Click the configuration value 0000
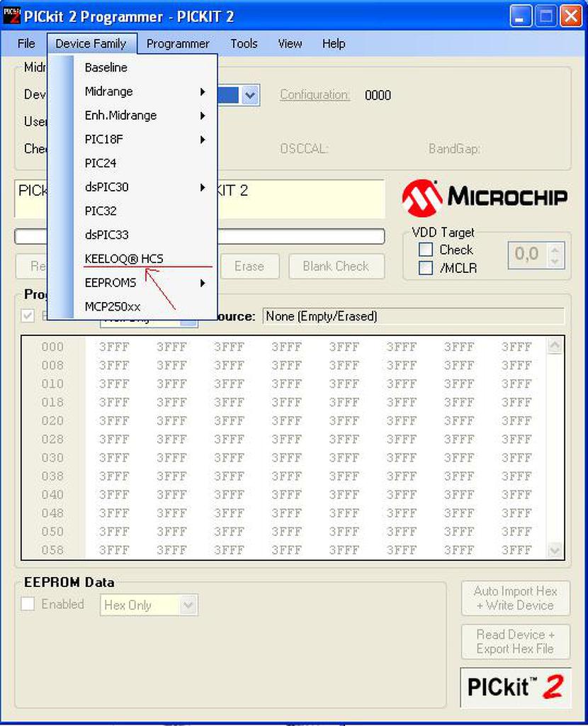This screenshot has width=588, height=726. tap(378, 95)
